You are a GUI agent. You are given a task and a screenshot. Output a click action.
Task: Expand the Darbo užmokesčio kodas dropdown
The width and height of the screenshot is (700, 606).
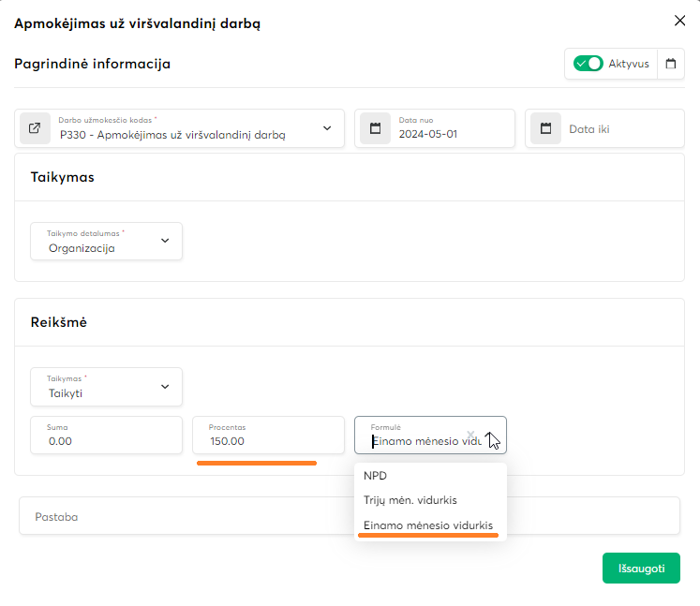[x=327, y=128]
